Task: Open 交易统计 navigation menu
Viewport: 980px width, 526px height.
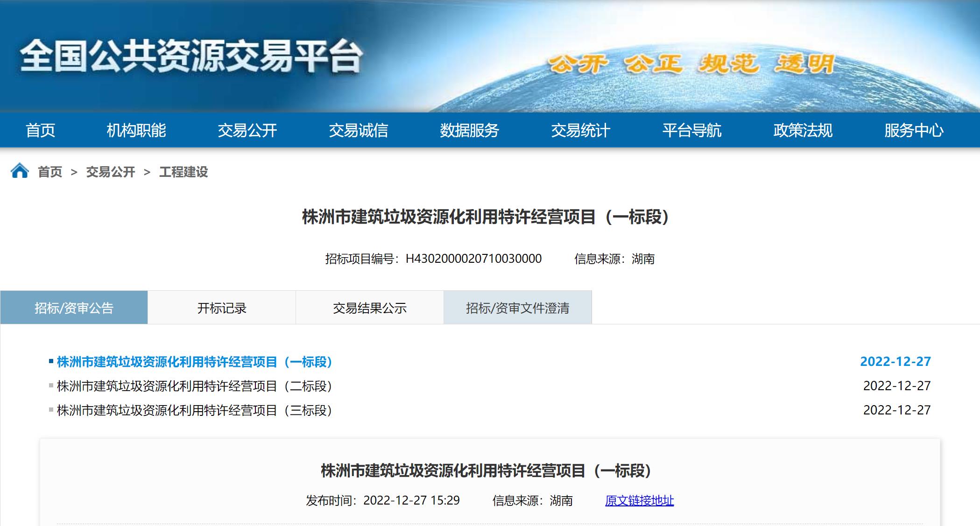Action: [x=581, y=130]
